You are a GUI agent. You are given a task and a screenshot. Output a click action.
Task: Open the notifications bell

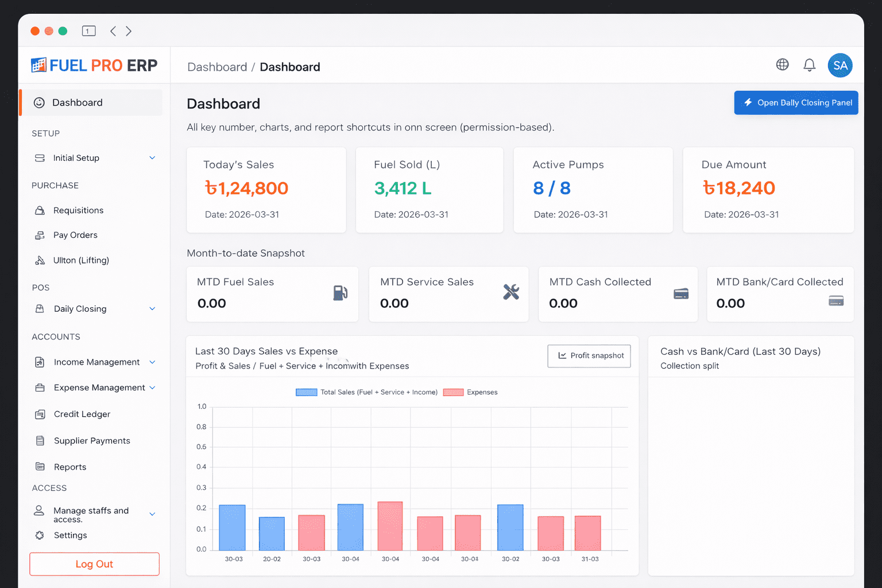point(809,65)
